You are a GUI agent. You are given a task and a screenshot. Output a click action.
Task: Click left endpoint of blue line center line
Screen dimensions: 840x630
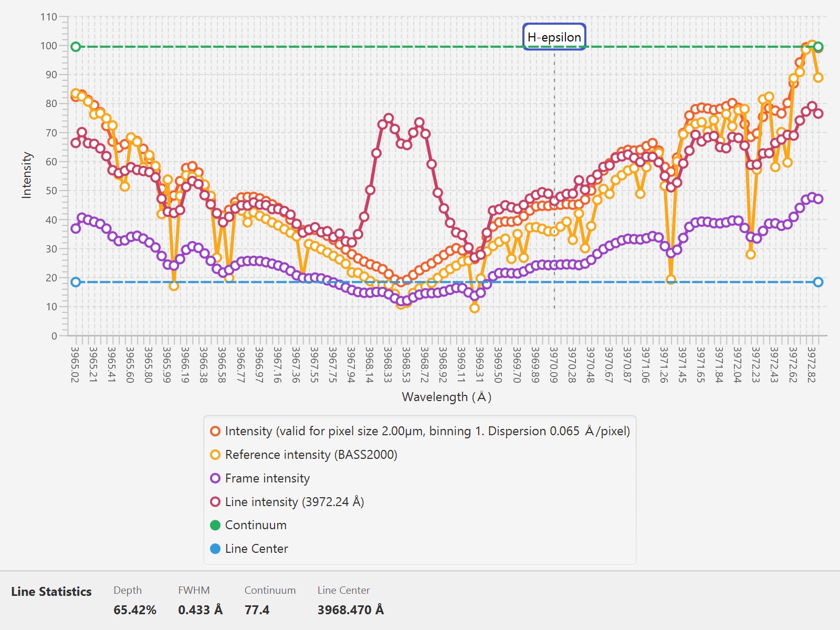(x=76, y=282)
